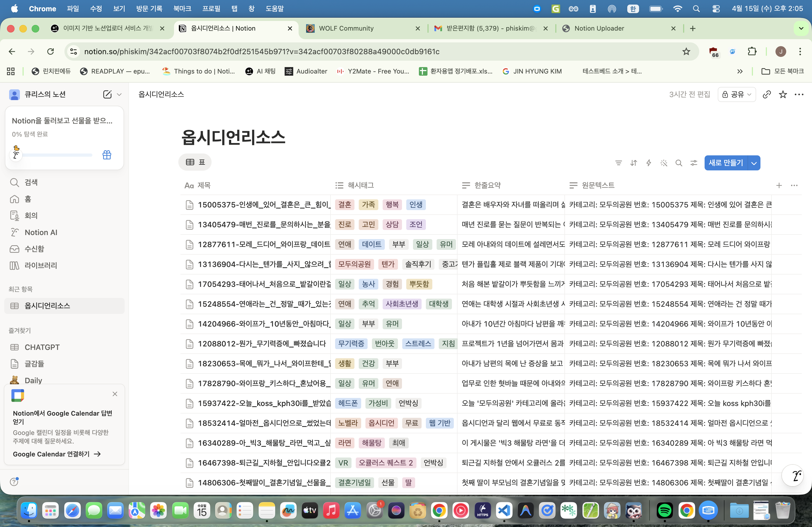This screenshot has height=527, width=812.
Task: Open 옵시디언리소스 in recent items
Action: 64,306
